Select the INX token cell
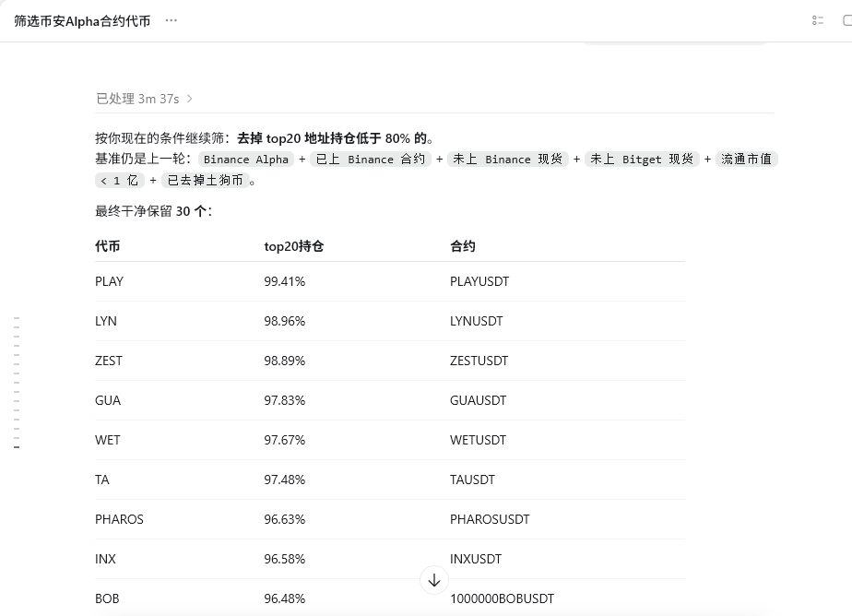The width and height of the screenshot is (852, 616). (105, 559)
